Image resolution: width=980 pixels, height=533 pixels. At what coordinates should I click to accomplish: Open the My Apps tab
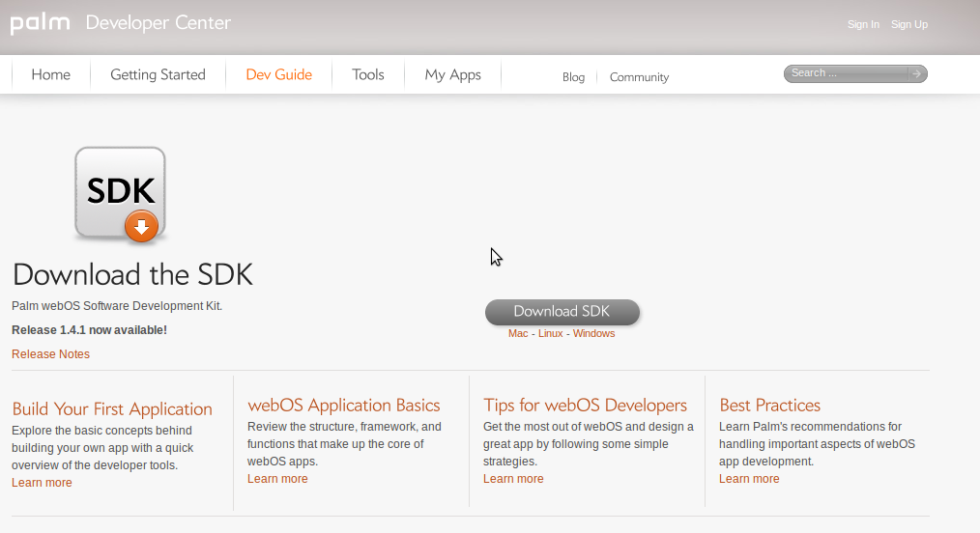coord(452,75)
